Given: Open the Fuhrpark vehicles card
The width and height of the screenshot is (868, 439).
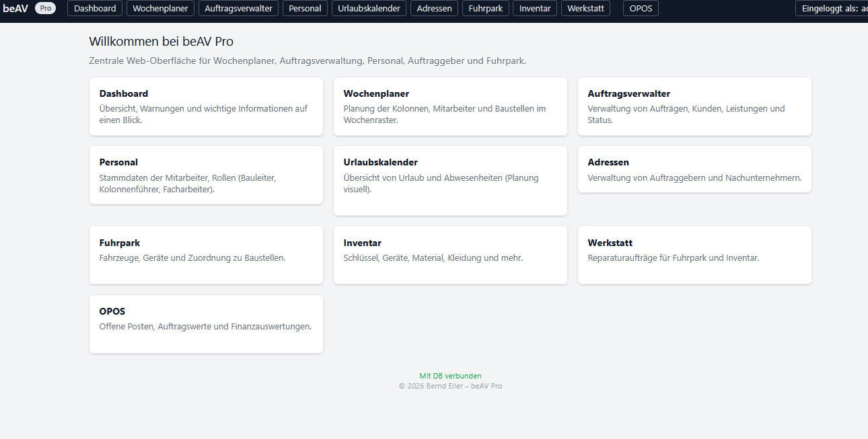Looking at the screenshot, I should (206, 255).
